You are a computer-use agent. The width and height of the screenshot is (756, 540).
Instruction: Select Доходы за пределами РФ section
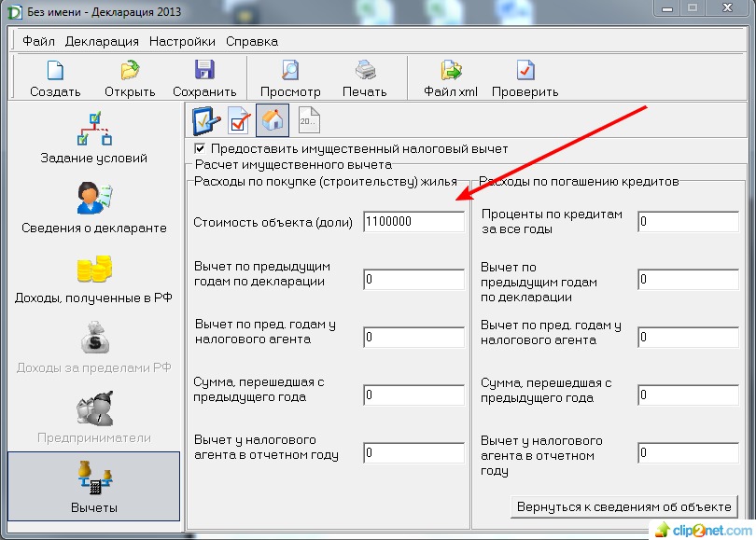(94, 348)
